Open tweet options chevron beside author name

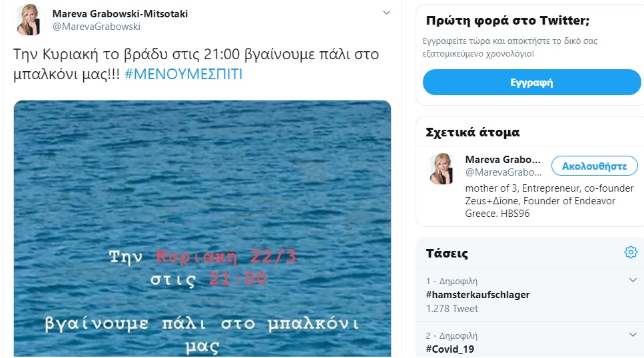point(386,13)
